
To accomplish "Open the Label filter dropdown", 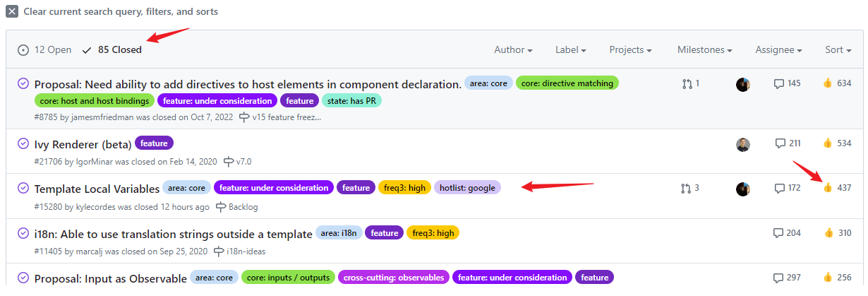I will point(571,50).
